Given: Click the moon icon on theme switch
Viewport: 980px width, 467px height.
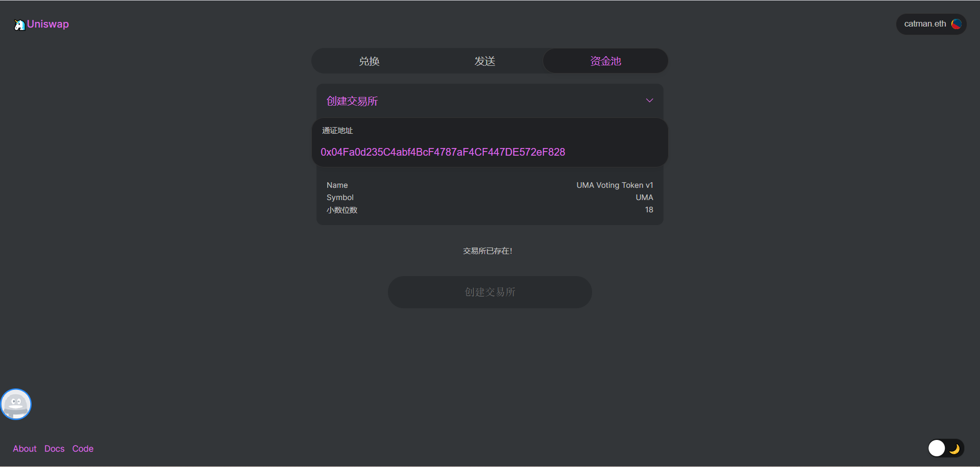Looking at the screenshot, I should [x=954, y=449].
